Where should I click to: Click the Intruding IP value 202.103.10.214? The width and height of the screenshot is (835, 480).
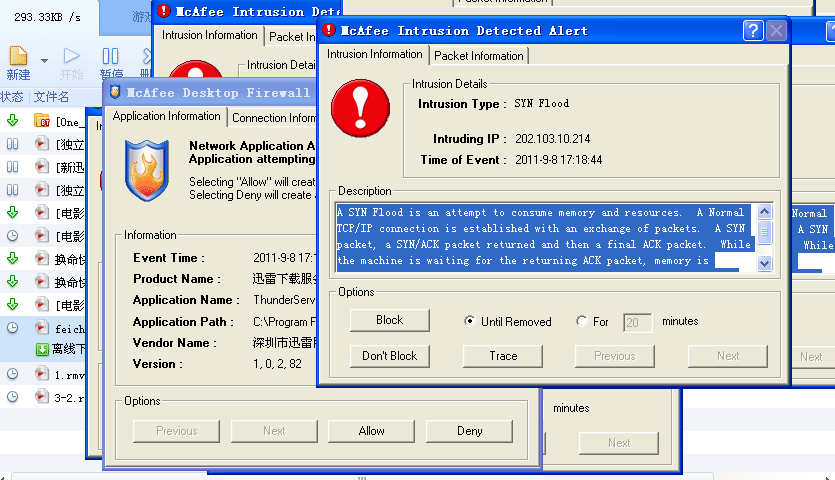[x=552, y=139]
